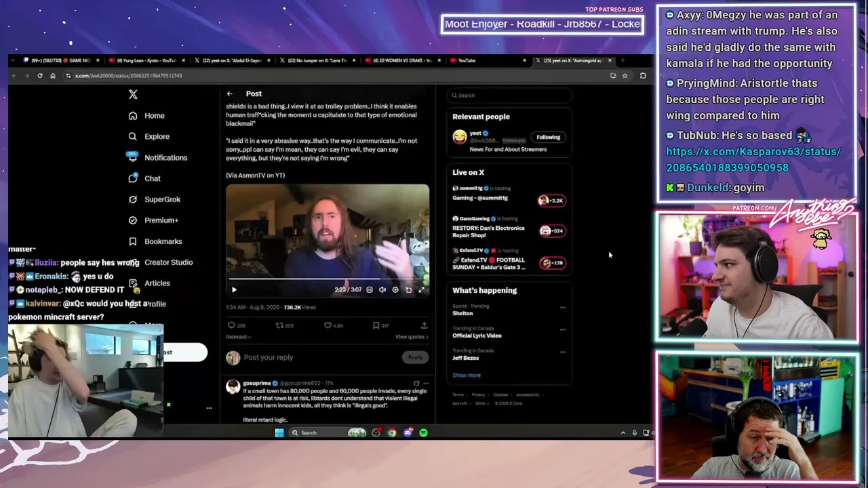Open Chat in the X sidebar
This screenshot has height=488, width=868.
(144, 178)
